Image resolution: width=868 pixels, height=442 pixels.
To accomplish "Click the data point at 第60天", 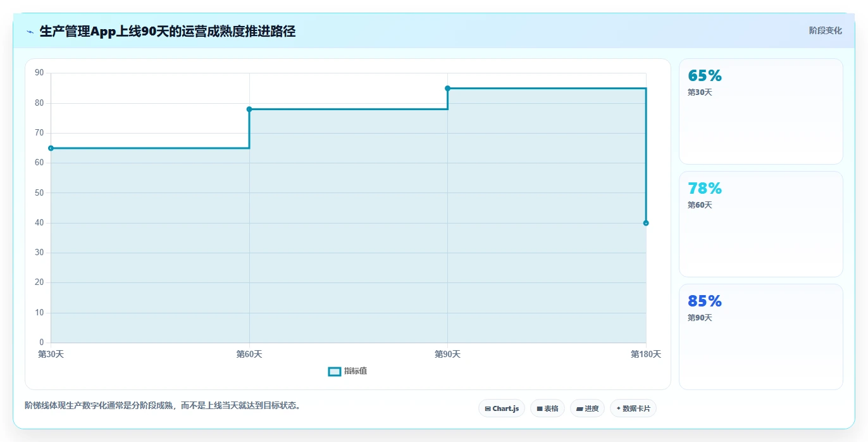I will coord(249,109).
